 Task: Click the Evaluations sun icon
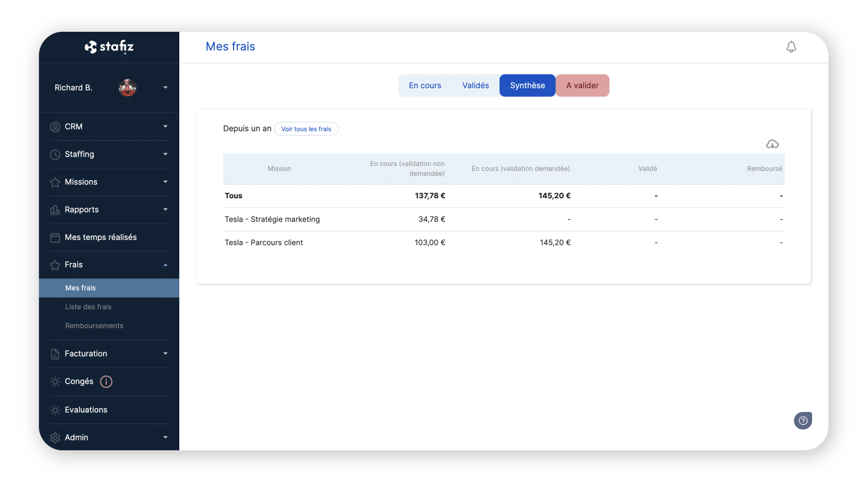[55, 410]
